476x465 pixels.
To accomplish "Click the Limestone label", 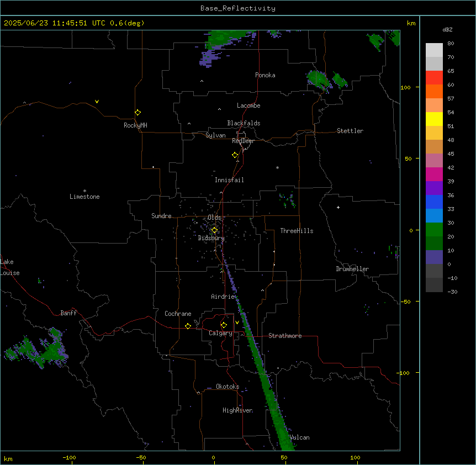I will [84, 197].
